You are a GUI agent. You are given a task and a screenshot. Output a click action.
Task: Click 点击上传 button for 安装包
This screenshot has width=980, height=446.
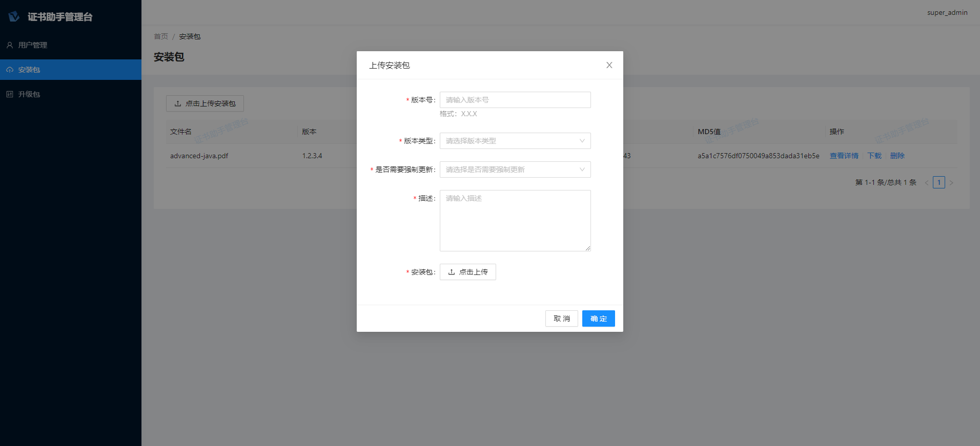pyautogui.click(x=467, y=272)
